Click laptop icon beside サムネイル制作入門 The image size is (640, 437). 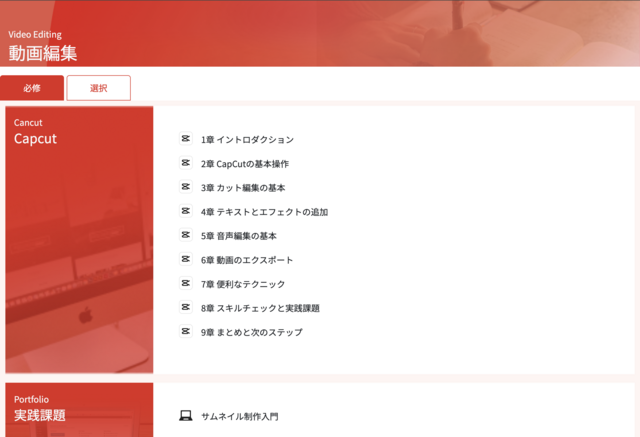[x=185, y=415]
